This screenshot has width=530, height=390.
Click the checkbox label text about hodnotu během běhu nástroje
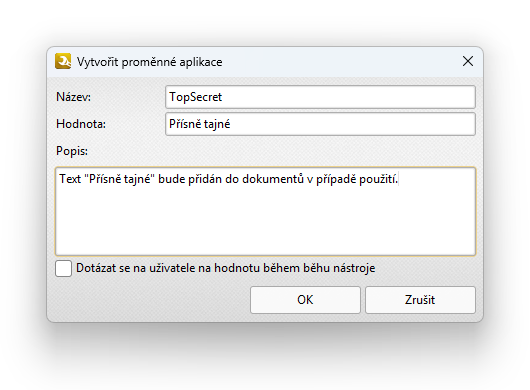[x=225, y=268]
